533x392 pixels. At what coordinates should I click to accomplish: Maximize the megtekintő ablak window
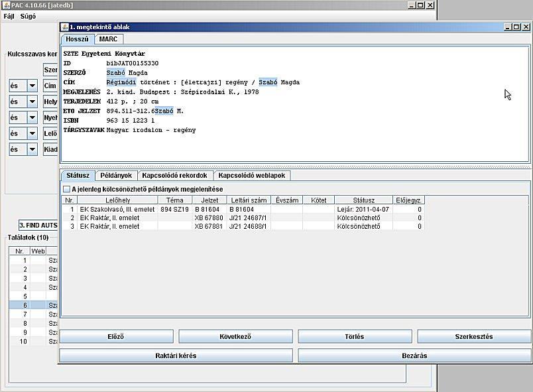[x=516, y=27]
